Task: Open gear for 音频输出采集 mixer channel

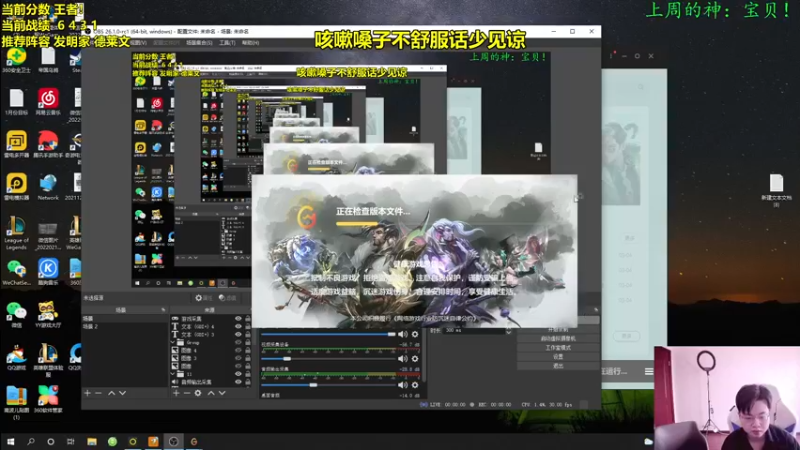Action: 415,385
